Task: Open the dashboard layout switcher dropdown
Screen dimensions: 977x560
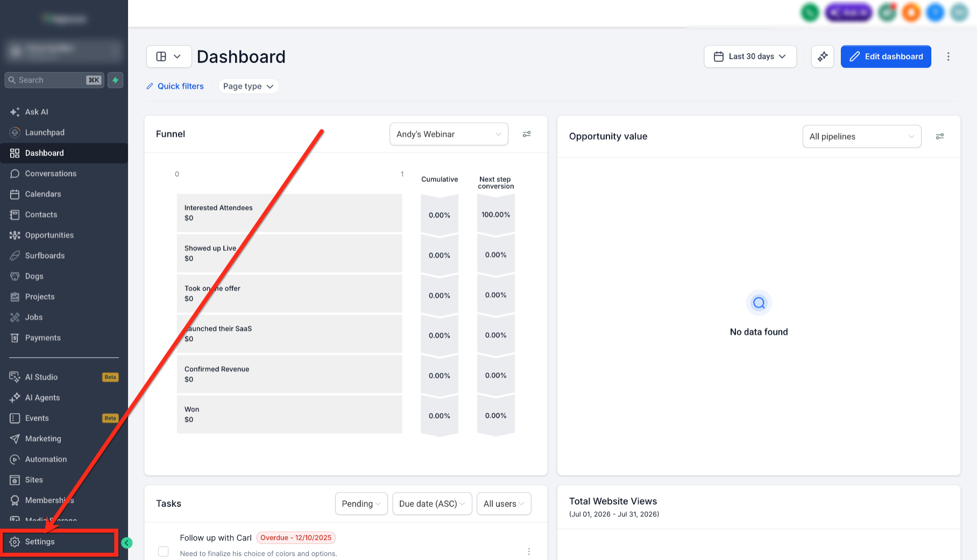Action: point(169,56)
